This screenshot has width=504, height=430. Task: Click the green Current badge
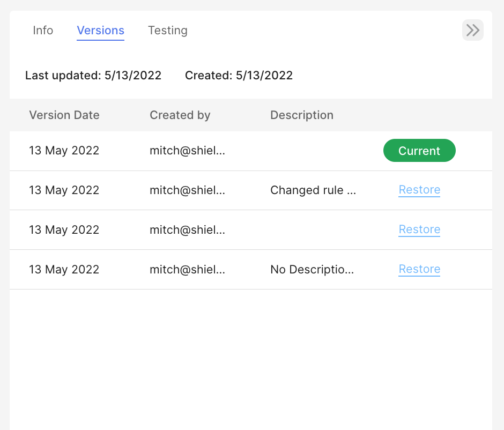tap(419, 151)
